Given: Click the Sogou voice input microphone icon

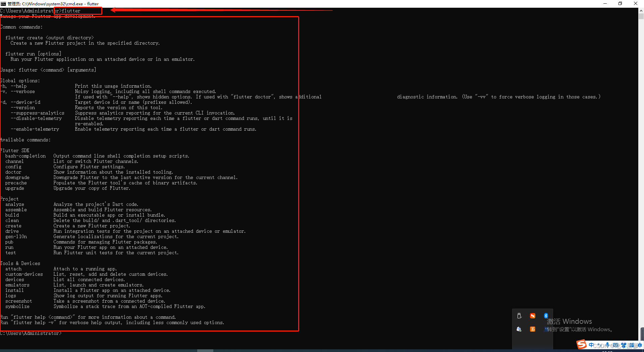Looking at the screenshot, I should pos(607,345).
